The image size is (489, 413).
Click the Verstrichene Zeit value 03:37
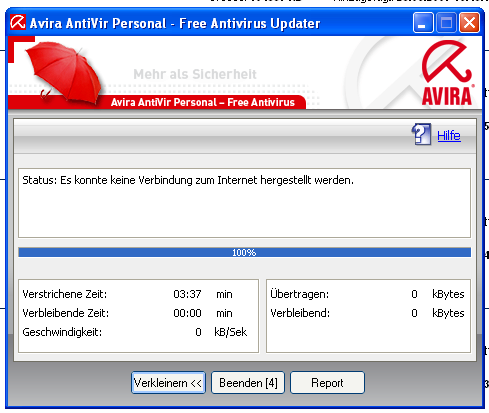point(187,294)
